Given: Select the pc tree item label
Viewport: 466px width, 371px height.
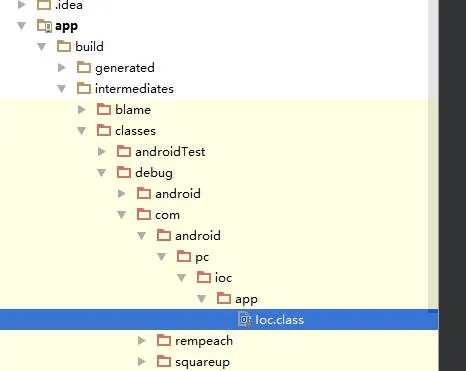Looking at the screenshot, I should coord(202,257).
